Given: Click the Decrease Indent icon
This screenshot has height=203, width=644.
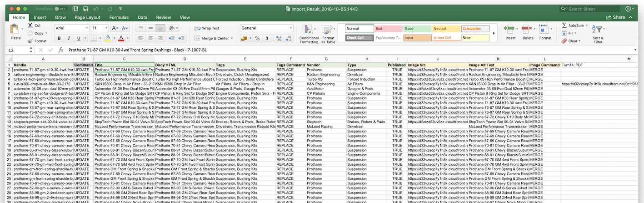Looking at the screenshot, I should click(x=172, y=38).
